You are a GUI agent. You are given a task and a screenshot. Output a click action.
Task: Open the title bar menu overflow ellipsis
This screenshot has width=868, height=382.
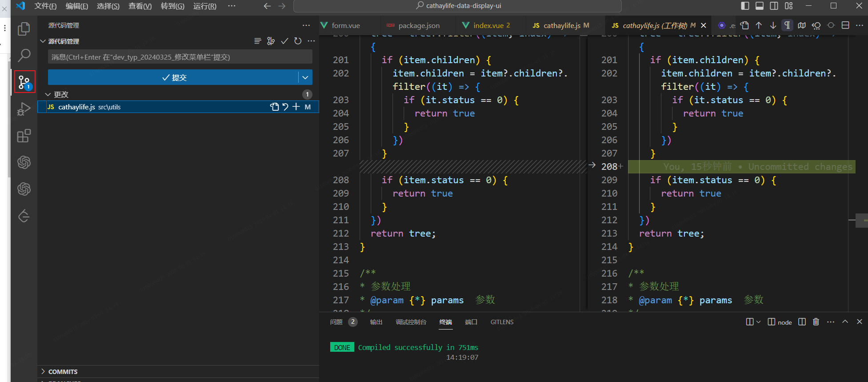tap(232, 6)
